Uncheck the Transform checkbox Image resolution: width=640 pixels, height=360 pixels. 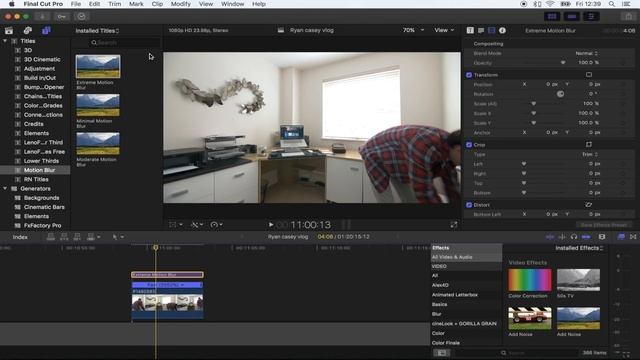click(469, 75)
